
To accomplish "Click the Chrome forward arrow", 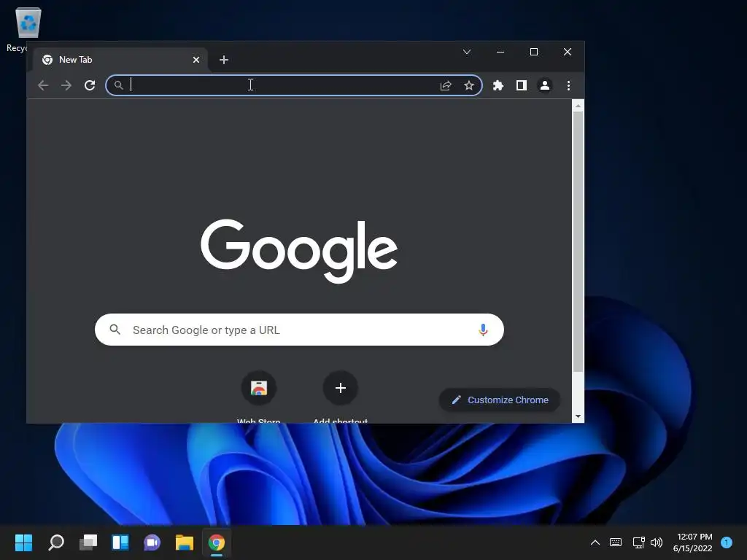I will tap(66, 85).
